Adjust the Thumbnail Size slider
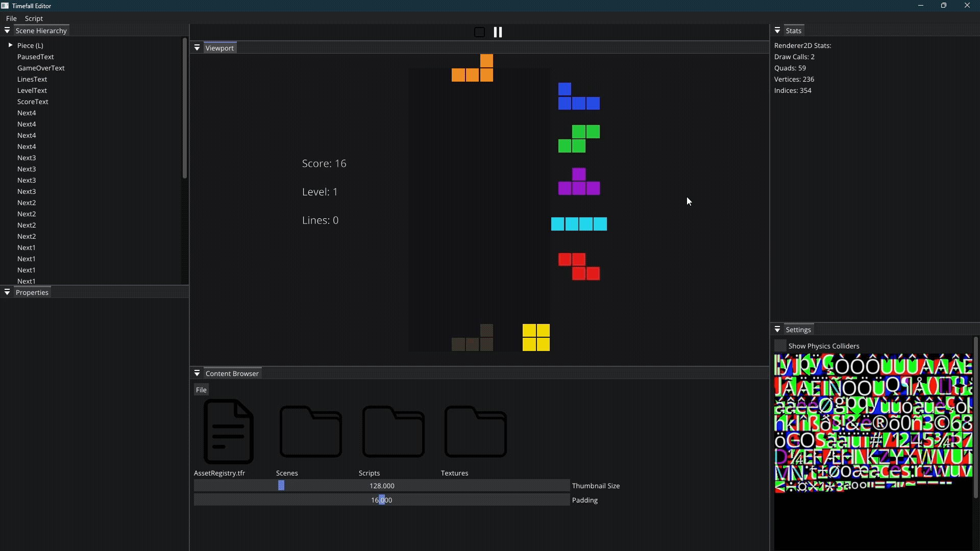 point(382,486)
